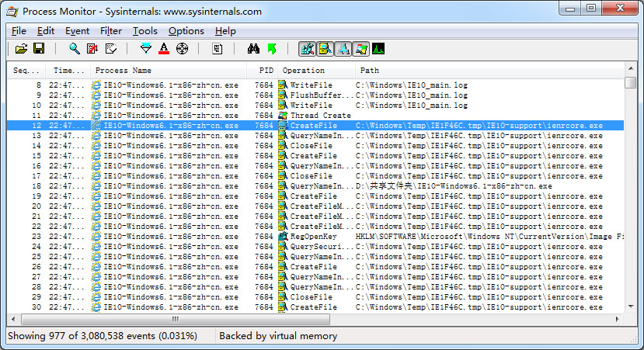Click the WriteFile operation in row 8

(x=312, y=85)
